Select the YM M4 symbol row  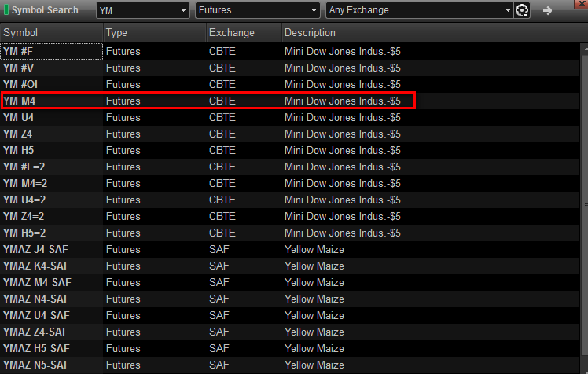tap(289, 101)
